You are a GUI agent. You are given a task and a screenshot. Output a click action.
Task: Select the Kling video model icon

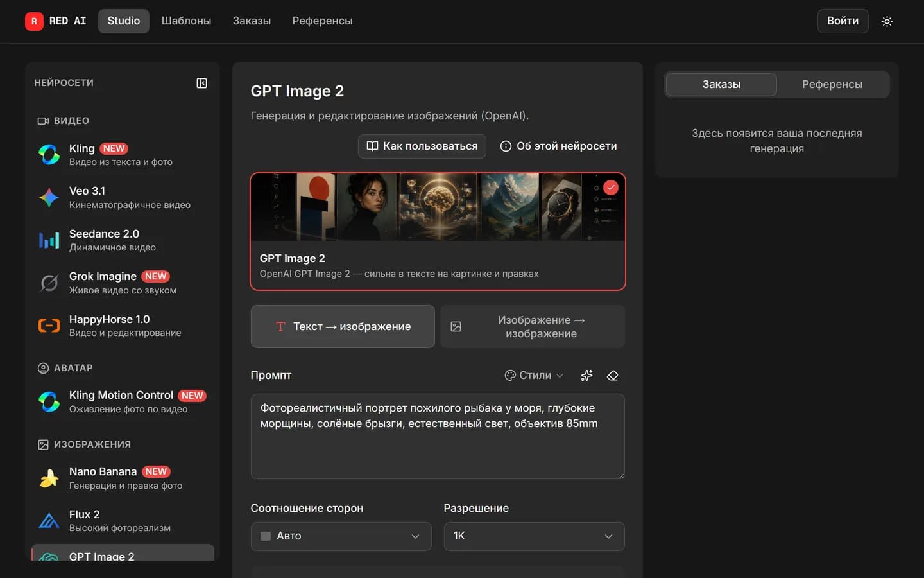click(x=49, y=154)
